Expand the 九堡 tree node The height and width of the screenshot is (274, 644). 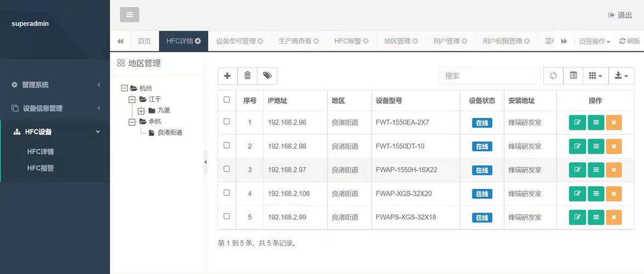tap(141, 111)
